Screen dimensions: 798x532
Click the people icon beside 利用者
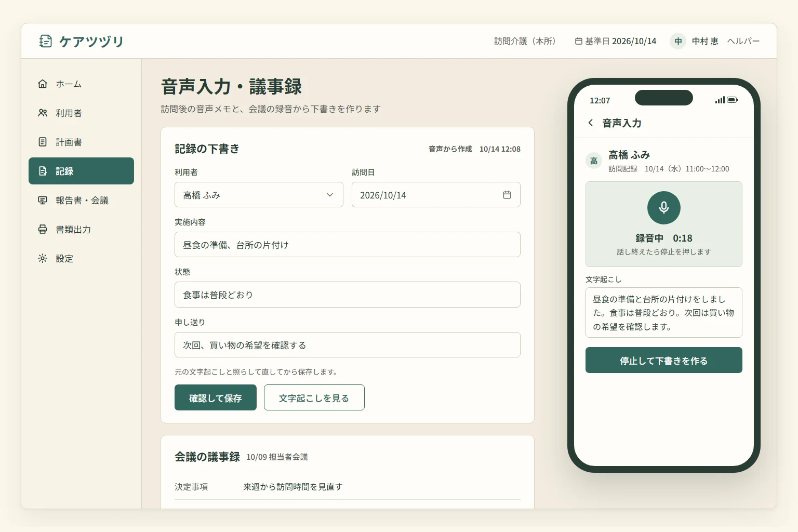[x=43, y=113]
